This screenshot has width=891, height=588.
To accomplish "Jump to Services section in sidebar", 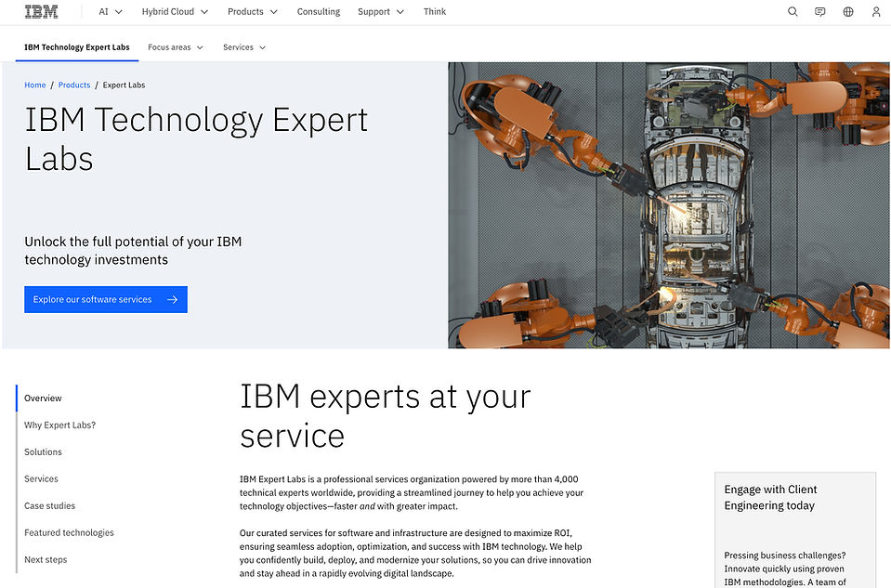I will tap(41, 479).
